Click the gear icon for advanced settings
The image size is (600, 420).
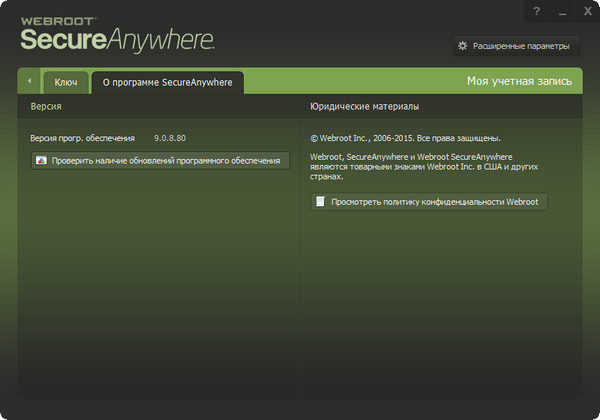tap(463, 46)
